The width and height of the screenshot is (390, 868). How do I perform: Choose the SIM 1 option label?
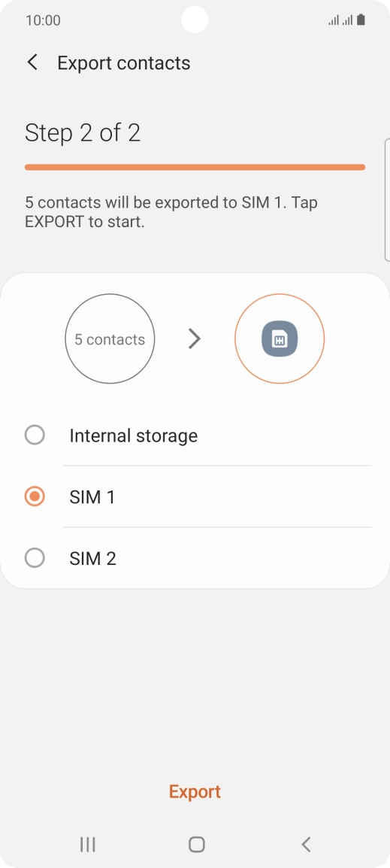click(x=92, y=497)
